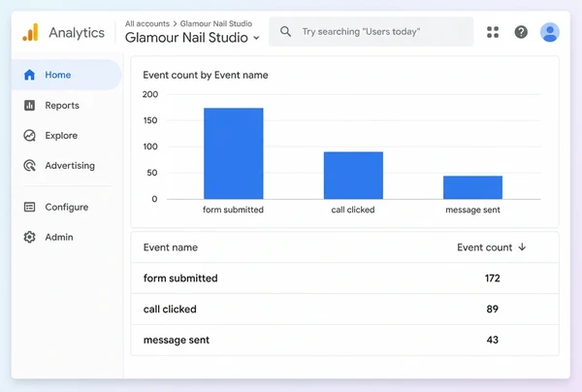Screen dimensions: 582x392
Task: Focus the 'Try searching' search field
Action: [371, 32]
